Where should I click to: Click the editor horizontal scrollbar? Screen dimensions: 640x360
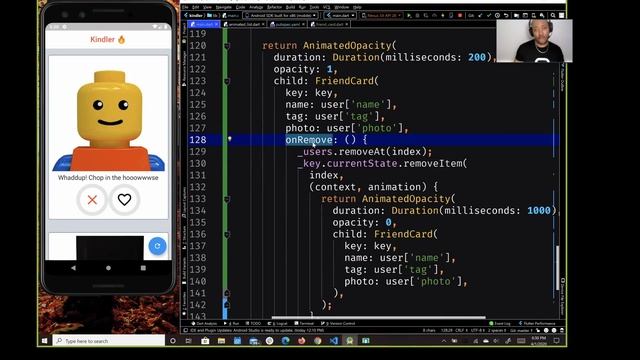(378, 317)
